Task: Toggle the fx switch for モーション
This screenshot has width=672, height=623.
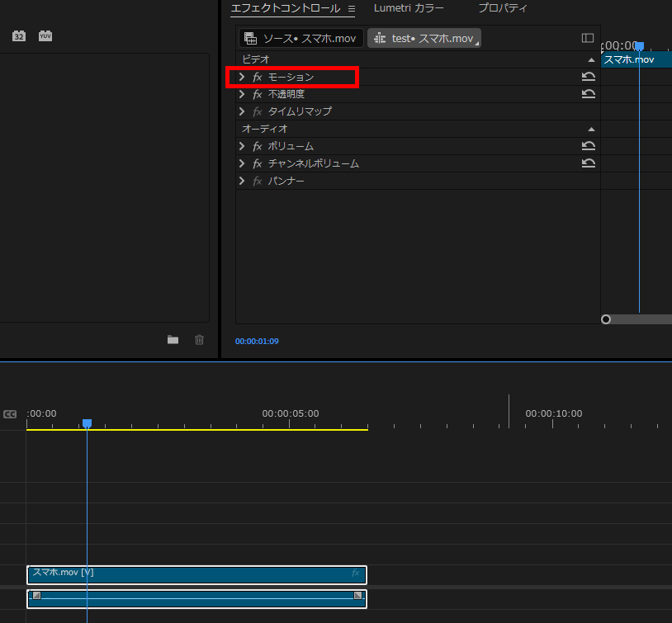Action: [x=257, y=77]
